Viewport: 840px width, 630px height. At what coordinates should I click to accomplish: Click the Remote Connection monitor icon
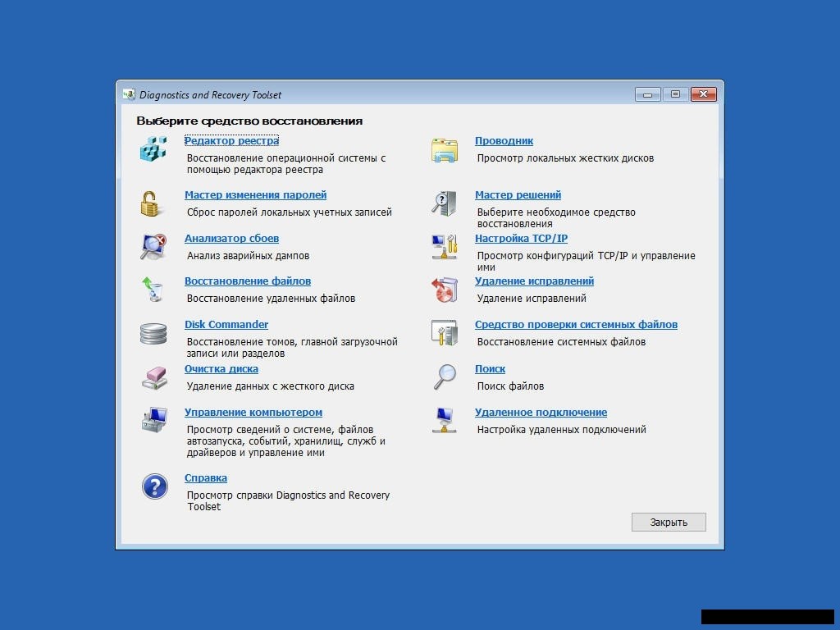tap(445, 420)
